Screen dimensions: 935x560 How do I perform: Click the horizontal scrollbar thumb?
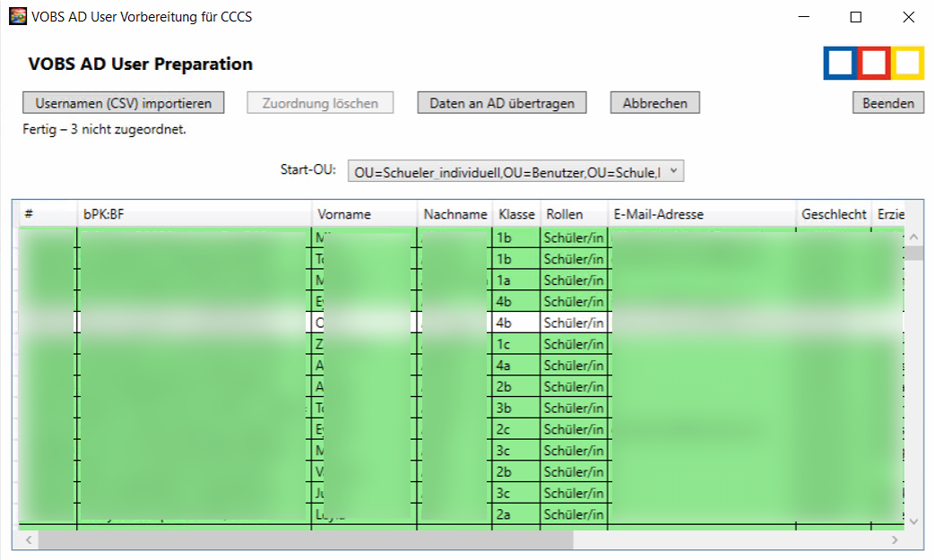[305, 540]
